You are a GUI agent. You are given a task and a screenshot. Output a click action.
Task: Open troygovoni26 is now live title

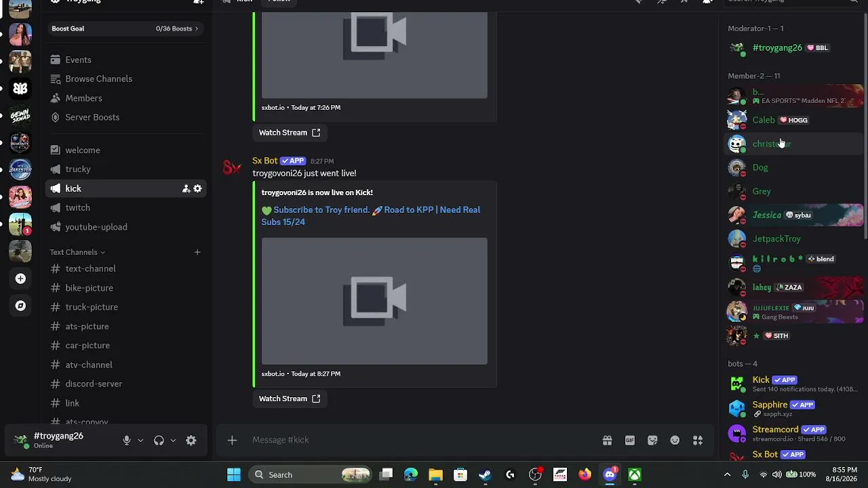tap(317, 192)
